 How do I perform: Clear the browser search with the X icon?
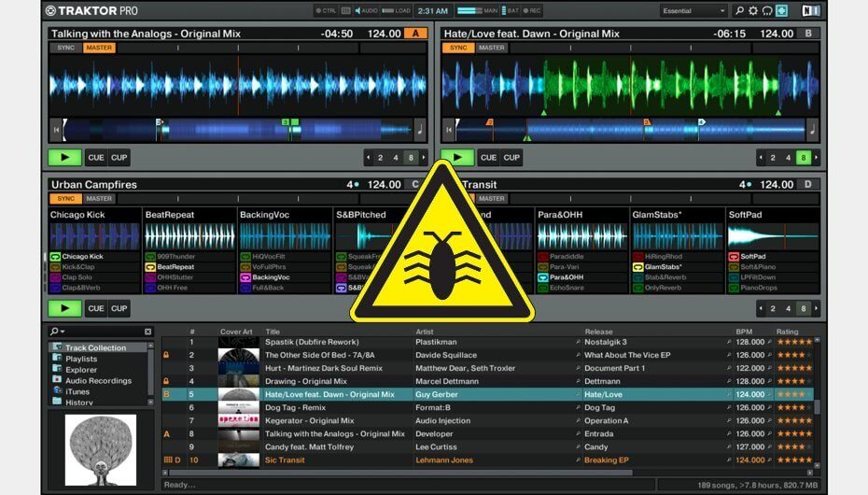pos(147,332)
